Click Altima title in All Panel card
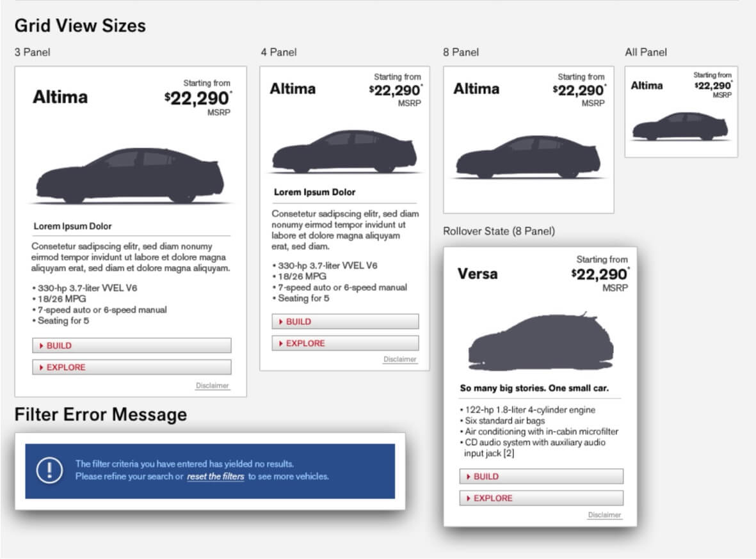Viewport: 756px width, 559px height. tap(647, 85)
